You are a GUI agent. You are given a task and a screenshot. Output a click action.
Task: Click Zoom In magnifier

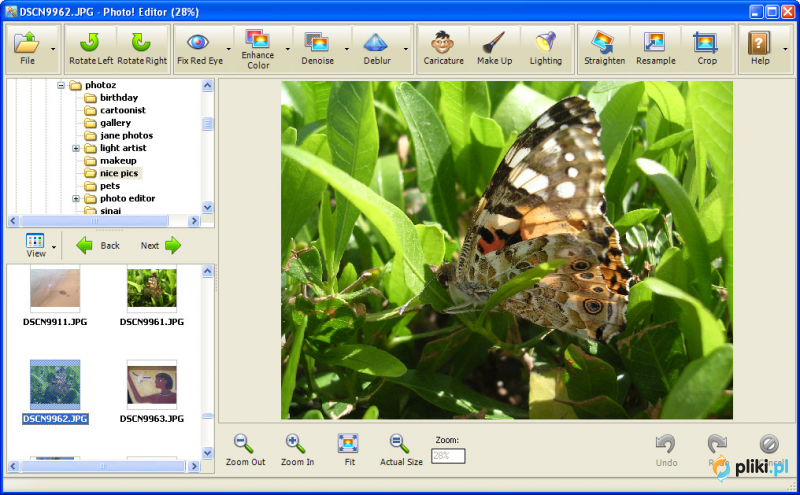297,450
